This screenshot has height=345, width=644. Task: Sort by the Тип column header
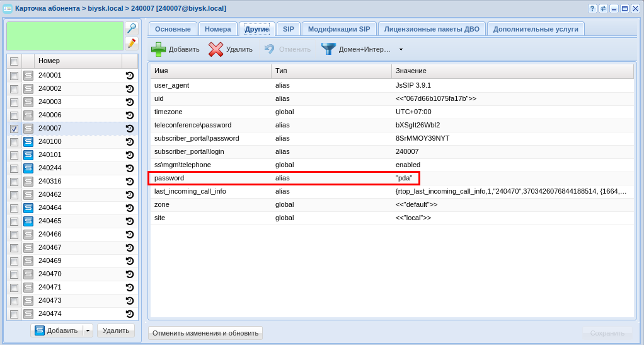pyautogui.click(x=331, y=71)
